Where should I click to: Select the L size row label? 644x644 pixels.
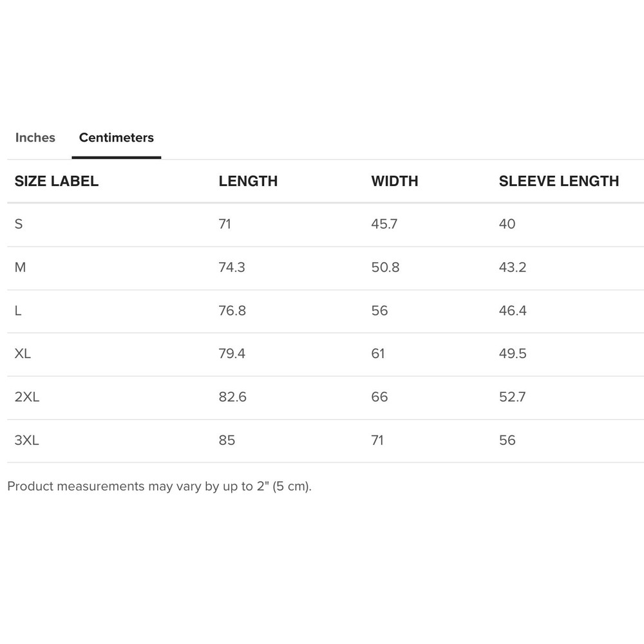18,310
